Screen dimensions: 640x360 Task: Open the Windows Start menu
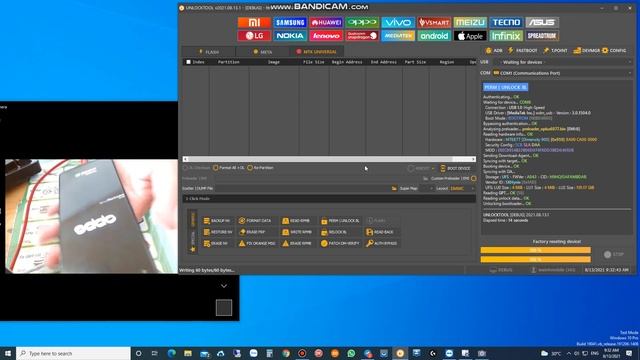click(8, 353)
